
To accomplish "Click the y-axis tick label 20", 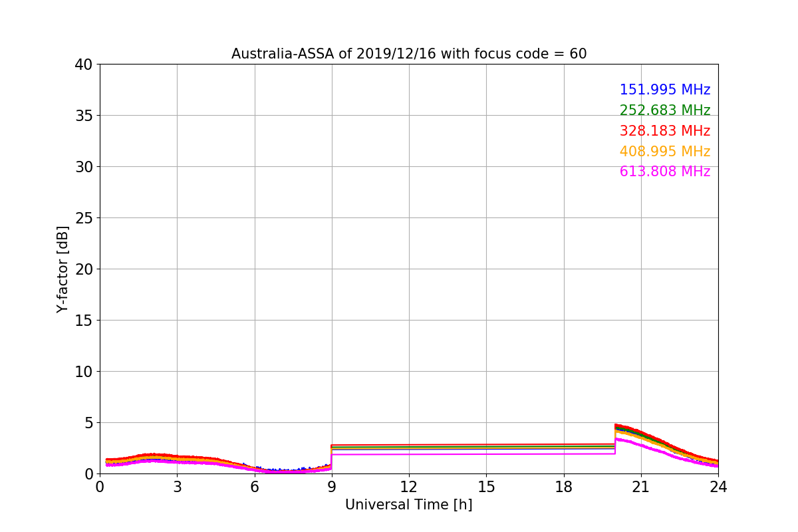I will tap(84, 269).
